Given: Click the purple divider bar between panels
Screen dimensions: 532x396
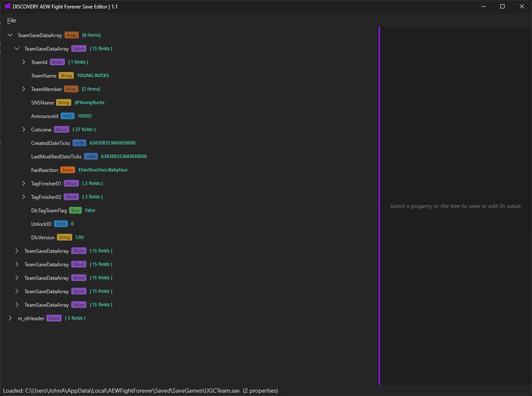Looking at the screenshot, I should (x=379, y=206).
